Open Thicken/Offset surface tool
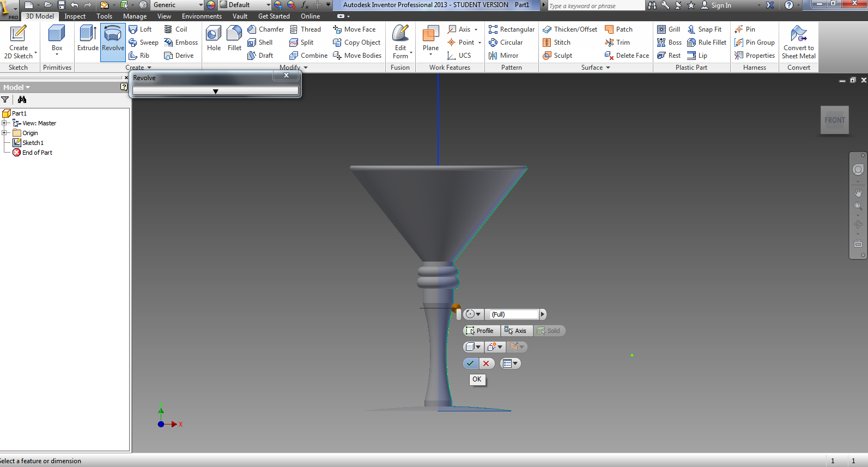The width and height of the screenshot is (868, 467). 570,29
